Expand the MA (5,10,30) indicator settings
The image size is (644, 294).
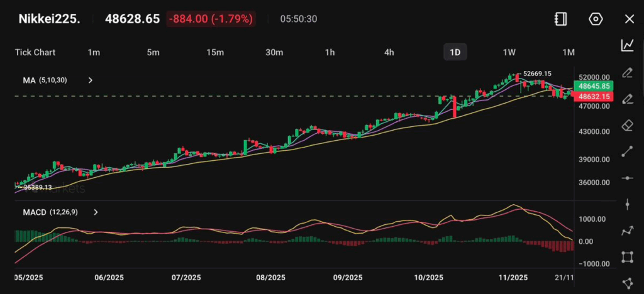click(90, 80)
